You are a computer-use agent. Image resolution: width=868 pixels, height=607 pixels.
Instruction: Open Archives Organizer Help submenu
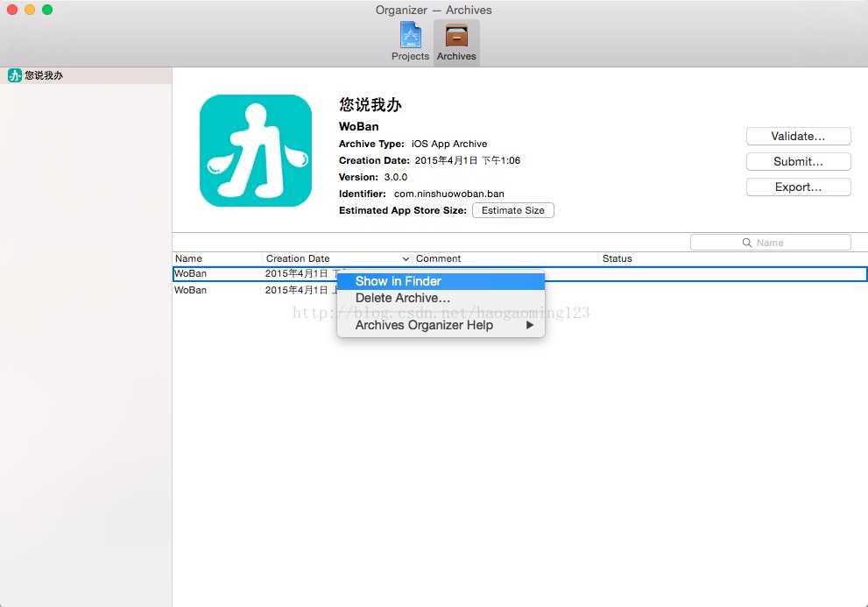click(x=441, y=325)
